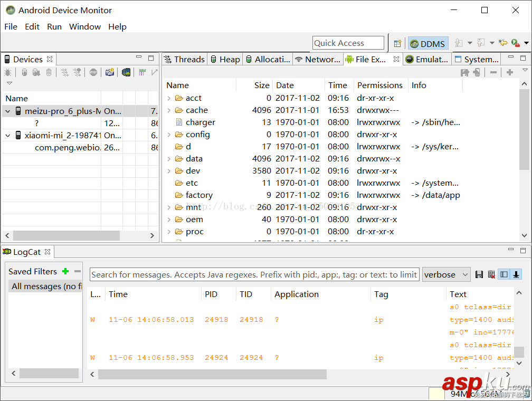Push a file onto the device
Screen dimensions: 532x401
(476, 72)
